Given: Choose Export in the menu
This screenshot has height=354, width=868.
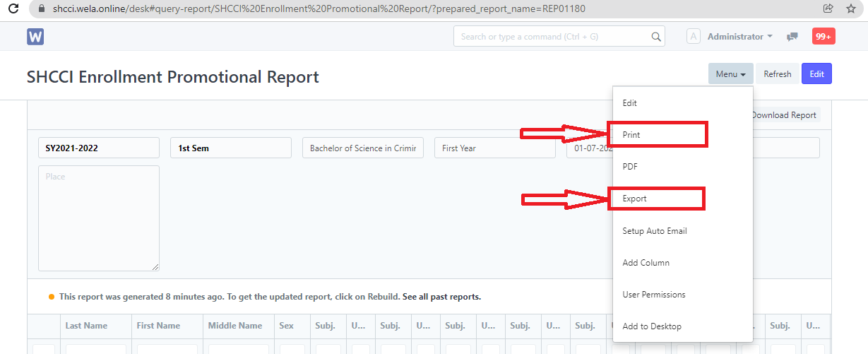Looking at the screenshot, I should pyautogui.click(x=634, y=199).
